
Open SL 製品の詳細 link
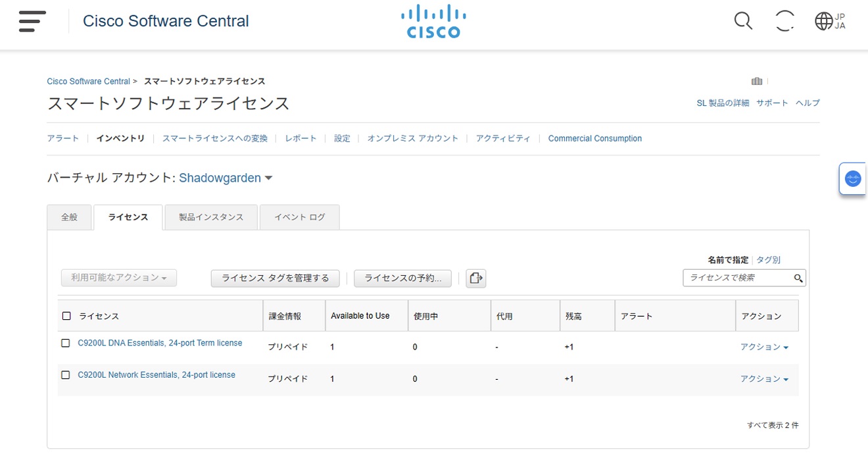(723, 103)
